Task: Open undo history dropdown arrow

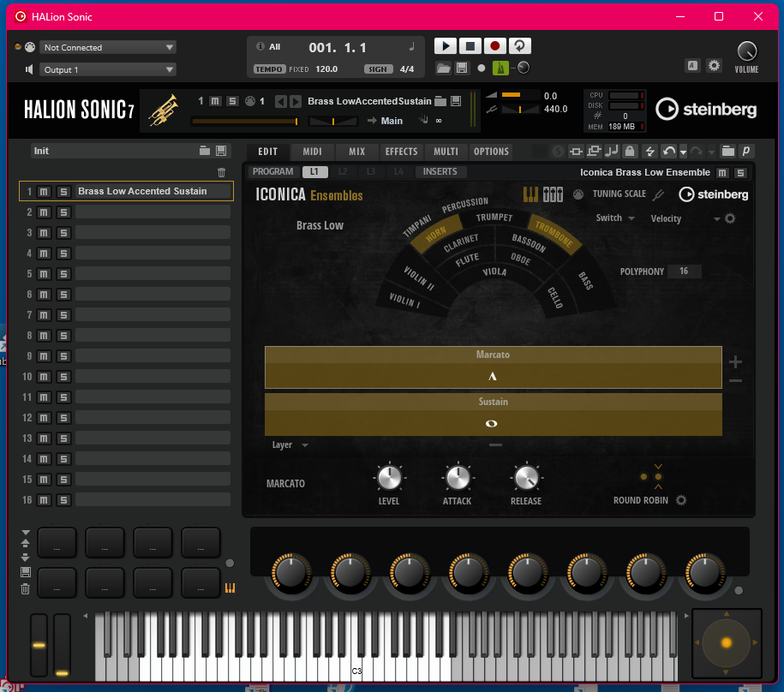Action: pyautogui.click(x=683, y=152)
